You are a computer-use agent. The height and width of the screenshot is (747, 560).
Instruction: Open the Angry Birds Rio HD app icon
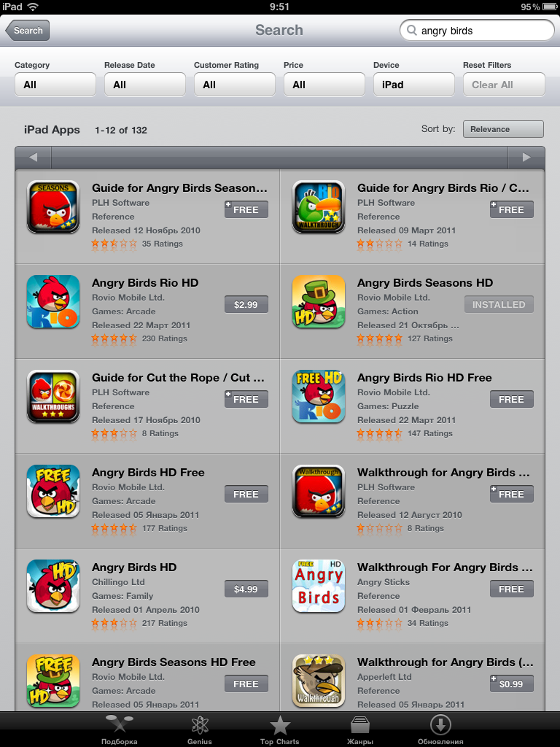tap(52, 301)
